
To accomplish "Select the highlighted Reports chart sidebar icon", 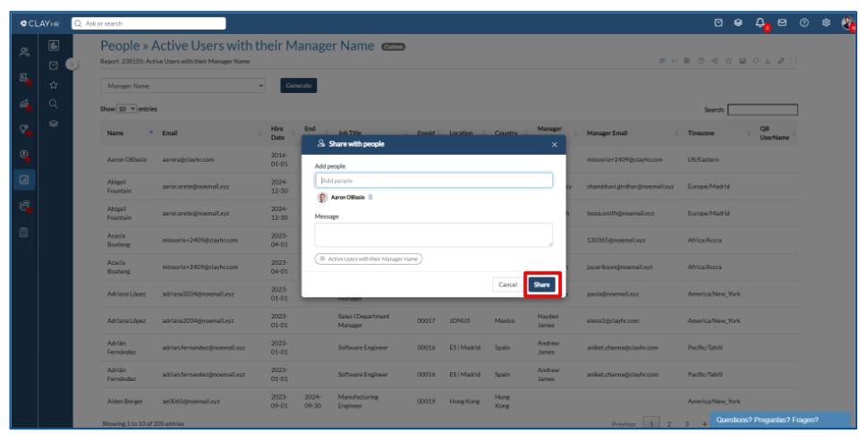I will tap(24, 180).
